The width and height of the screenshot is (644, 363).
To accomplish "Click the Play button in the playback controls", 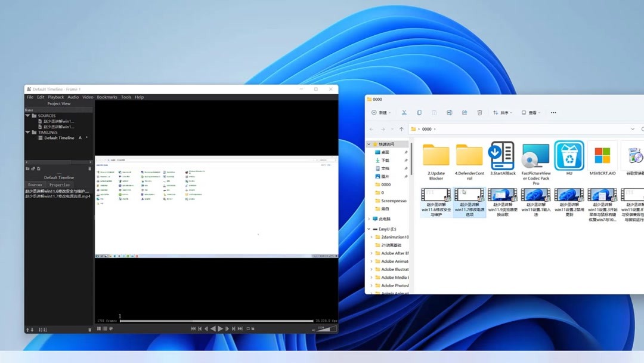I will pos(219,328).
